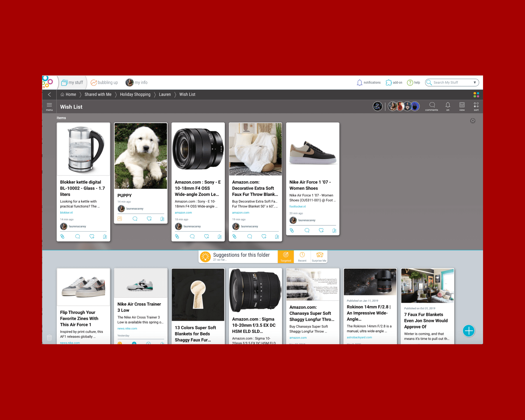Visit footlocker.nl link on Nike card
This screenshot has height=420, width=525.
point(297,207)
